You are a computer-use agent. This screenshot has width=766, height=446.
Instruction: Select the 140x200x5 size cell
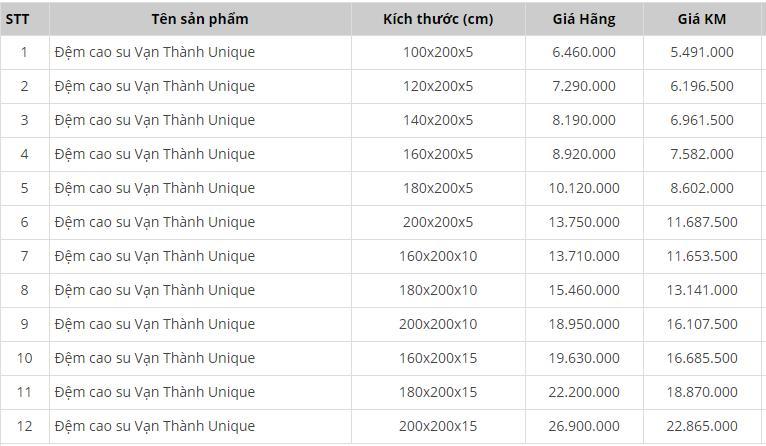[x=438, y=120]
